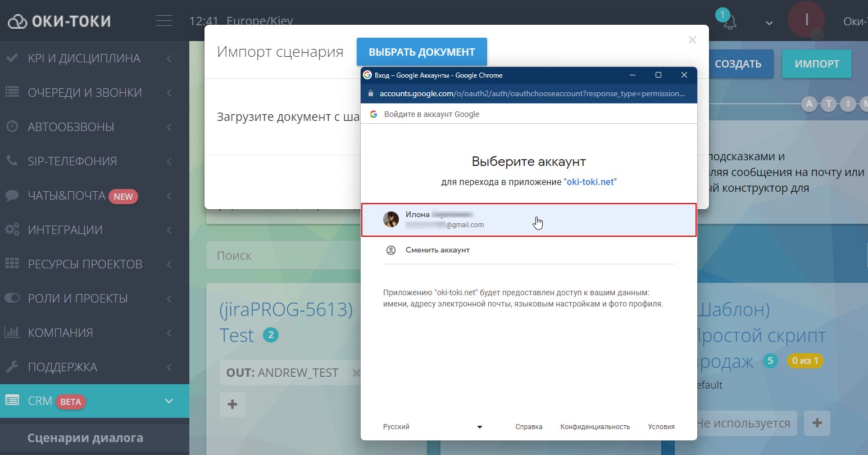Screen dimensions: 868x455
Task: Click plus button beside Не используется
Action: pyautogui.click(x=817, y=423)
